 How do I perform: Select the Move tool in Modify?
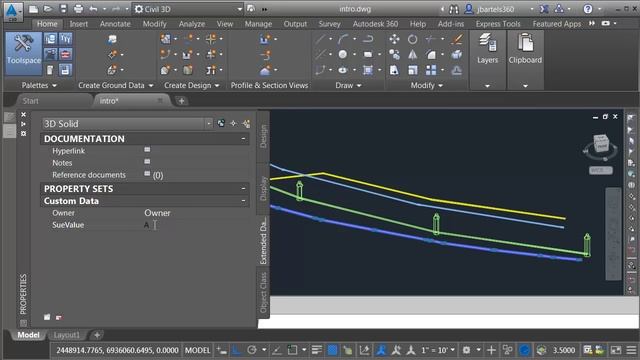(x=394, y=39)
